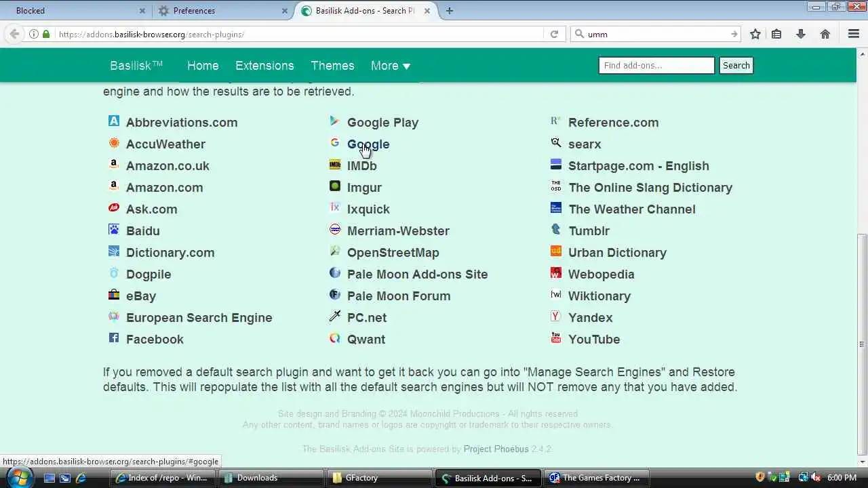Bookmark this page with the star icon
The height and width of the screenshot is (488, 868).
[755, 34]
